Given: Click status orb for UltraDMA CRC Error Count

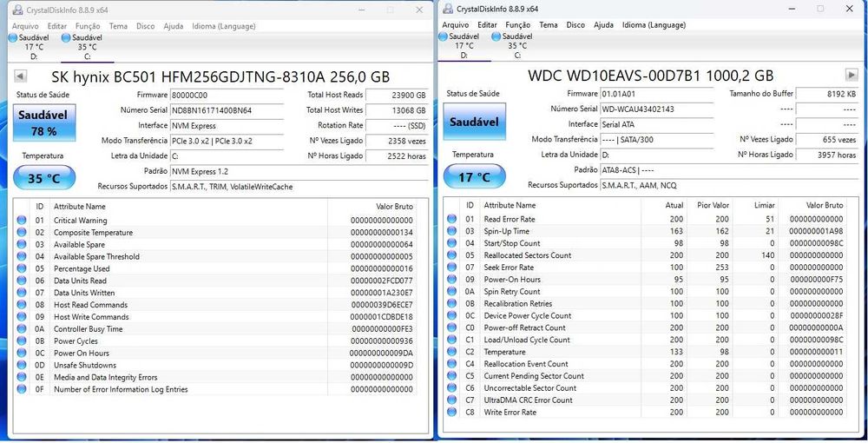Looking at the screenshot, I should pyautogui.click(x=451, y=400).
